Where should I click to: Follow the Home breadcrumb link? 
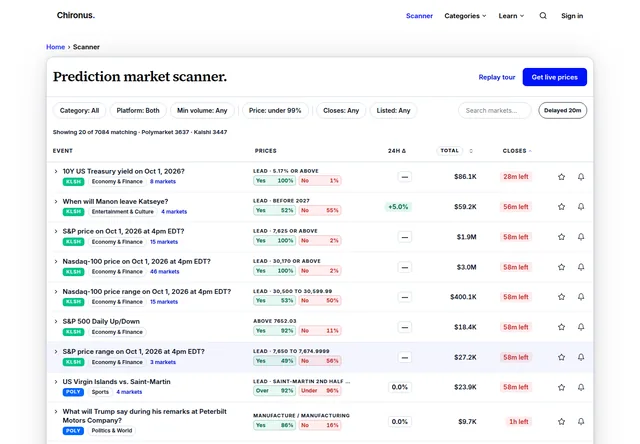(56, 47)
